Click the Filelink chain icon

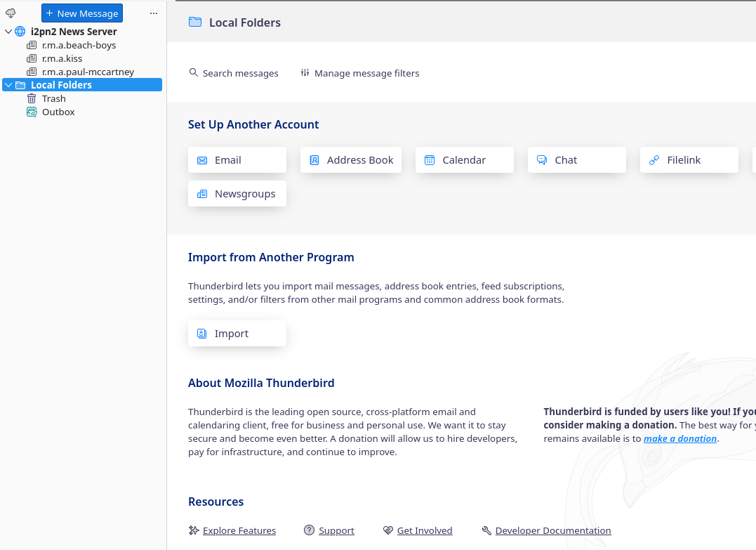654,160
